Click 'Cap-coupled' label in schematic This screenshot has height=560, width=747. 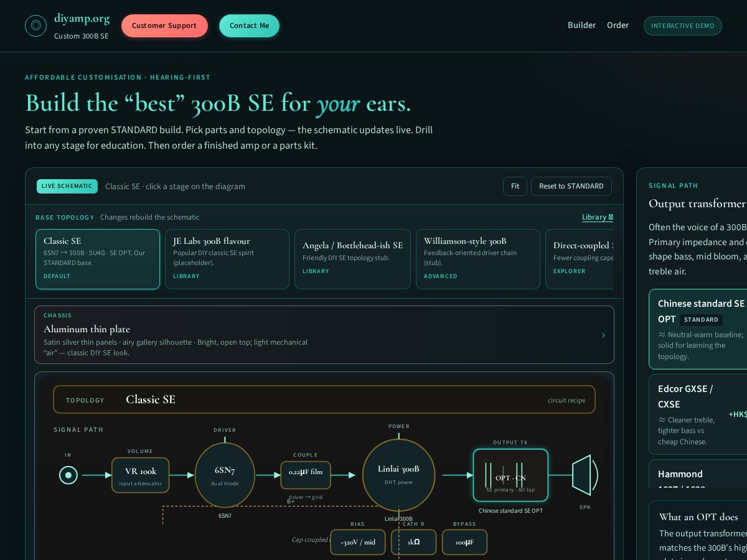309,539
